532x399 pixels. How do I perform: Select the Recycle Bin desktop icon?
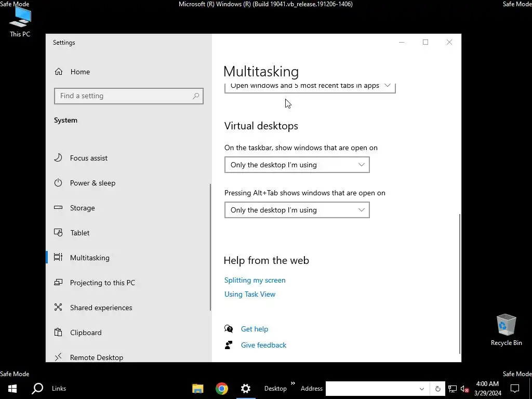(506, 330)
